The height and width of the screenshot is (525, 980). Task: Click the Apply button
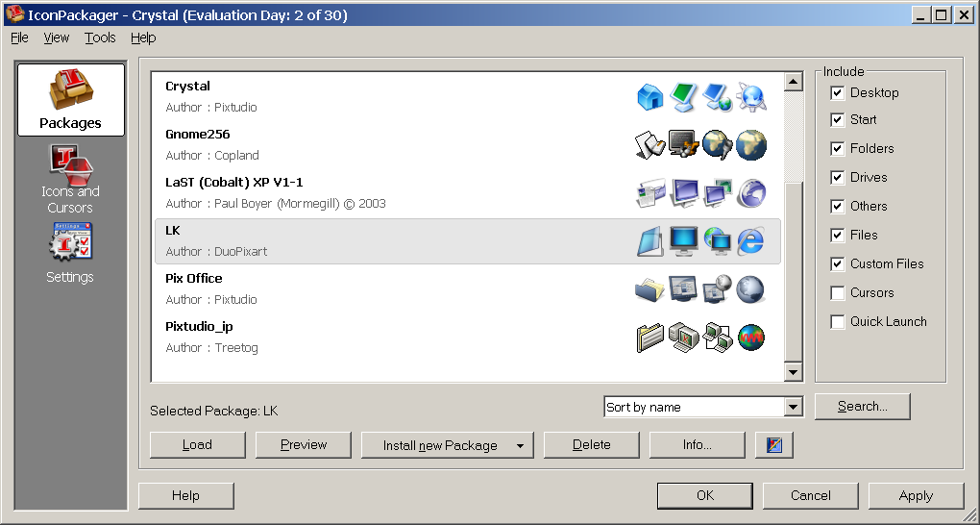click(916, 495)
